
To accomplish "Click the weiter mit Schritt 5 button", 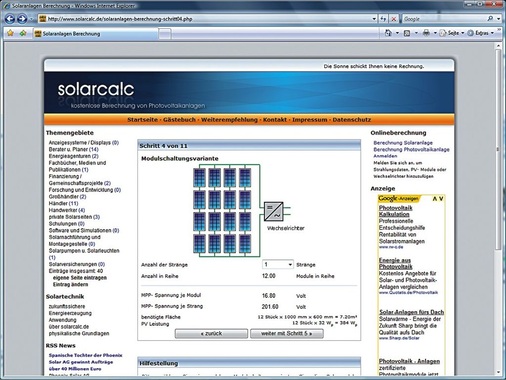I will coord(287,334).
